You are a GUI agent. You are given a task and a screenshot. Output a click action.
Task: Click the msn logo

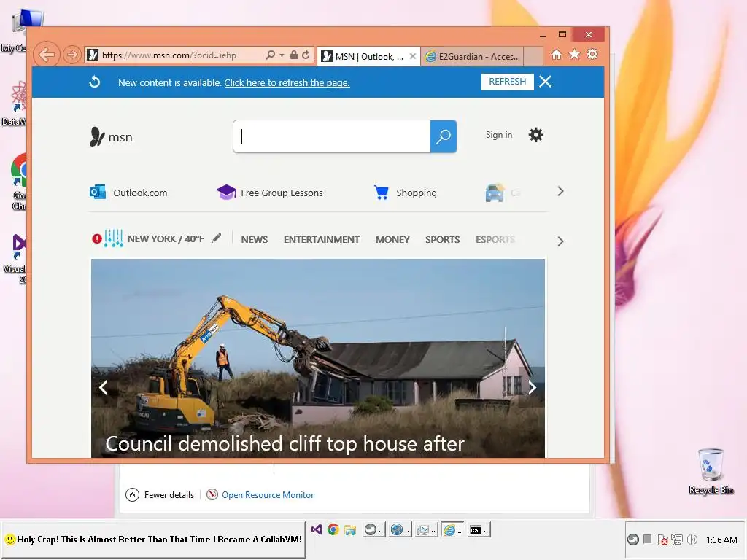click(x=111, y=136)
